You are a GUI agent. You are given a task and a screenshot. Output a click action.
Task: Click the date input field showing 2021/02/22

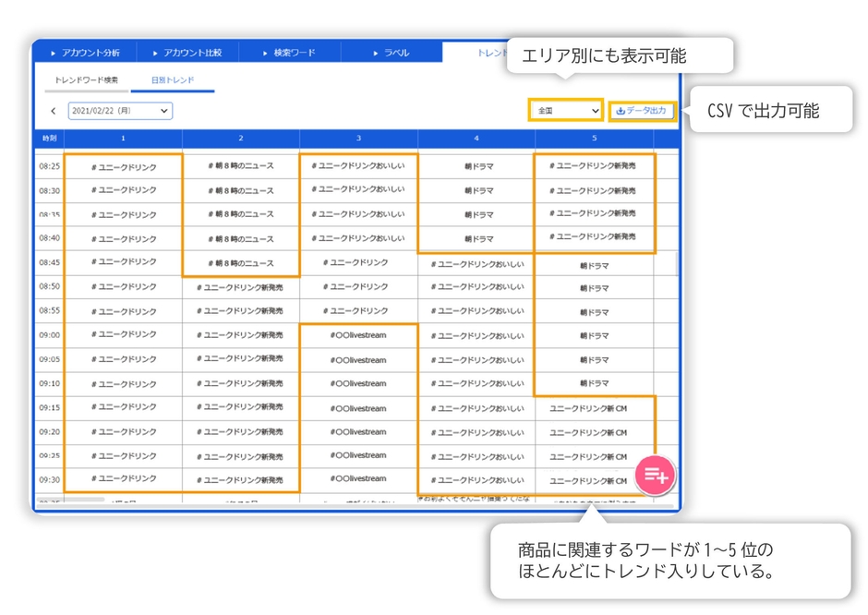[120, 110]
